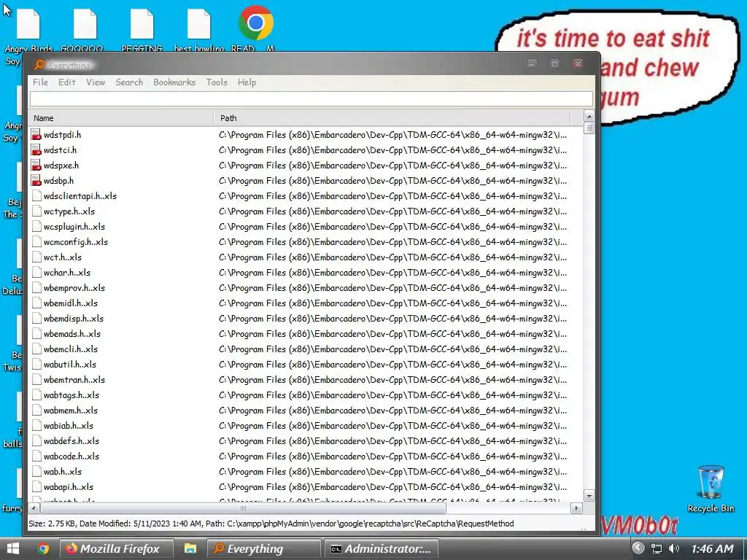
Task: Click the Everything taskbar button
Action: 263,548
